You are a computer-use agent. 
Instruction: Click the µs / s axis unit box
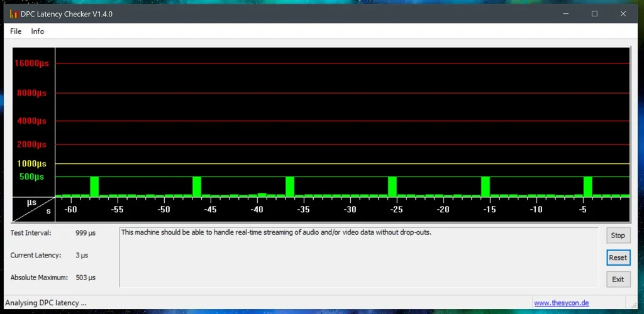tap(34, 210)
